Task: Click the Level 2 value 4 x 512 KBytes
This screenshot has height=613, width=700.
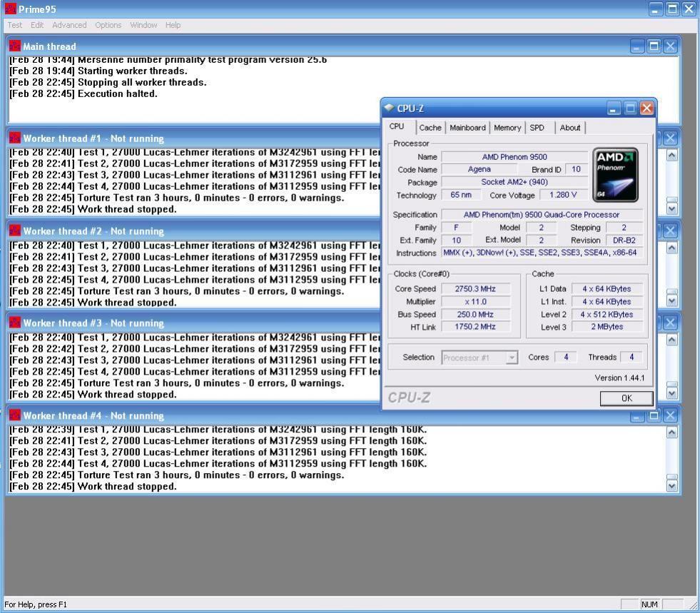Action: point(607,314)
